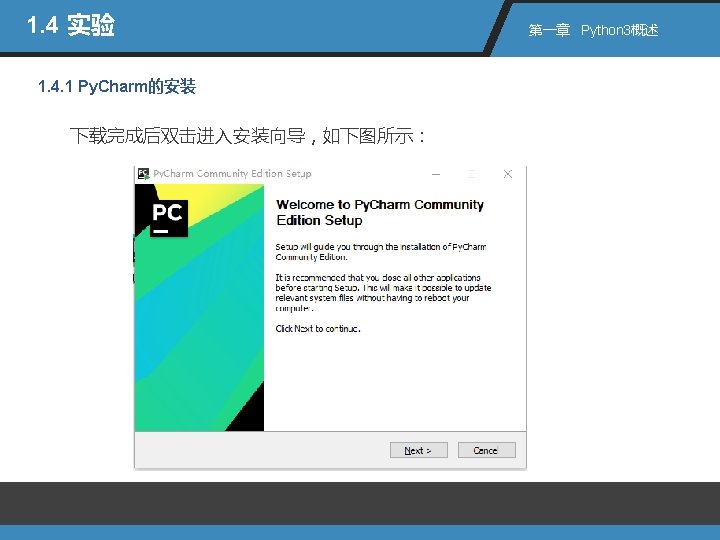
Task: Click the black PC logo on the banner
Action: (x=169, y=218)
